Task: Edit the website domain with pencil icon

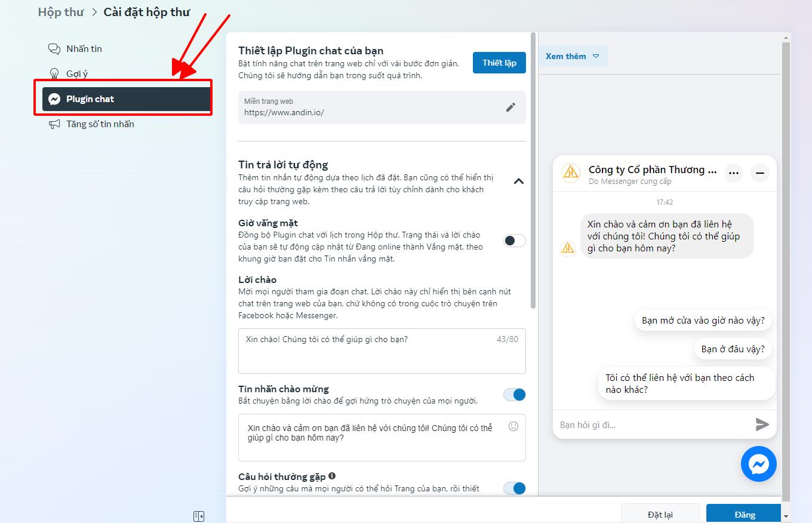Action: pos(511,107)
